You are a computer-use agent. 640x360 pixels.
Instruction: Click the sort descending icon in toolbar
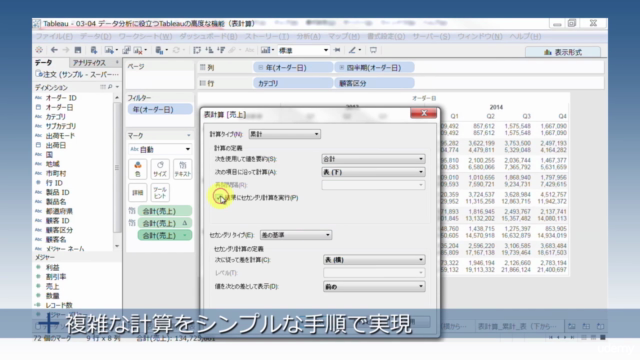click(x=221, y=50)
